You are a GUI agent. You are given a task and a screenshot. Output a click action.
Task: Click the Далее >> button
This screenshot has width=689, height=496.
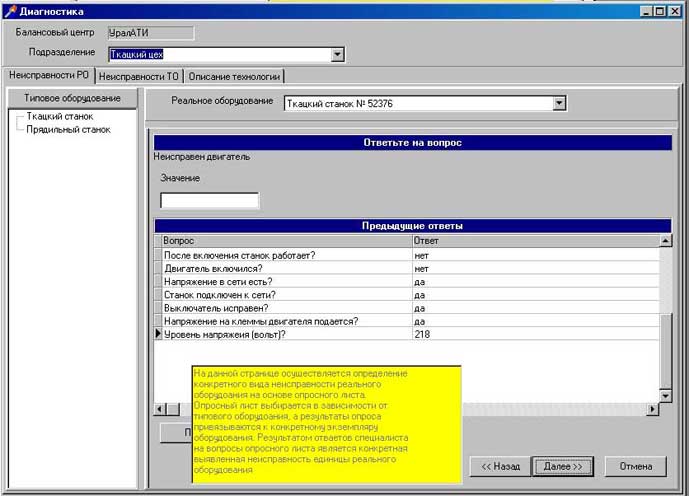point(563,467)
